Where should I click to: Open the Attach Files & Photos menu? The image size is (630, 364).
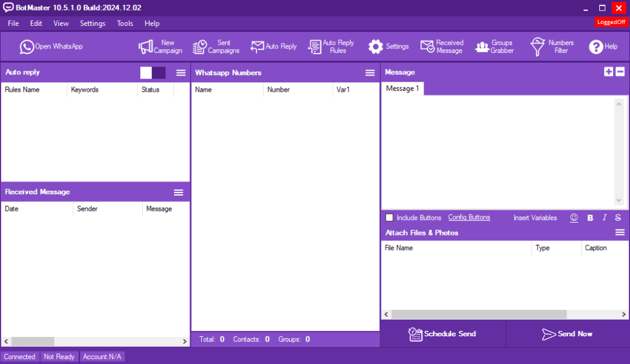pyautogui.click(x=620, y=232)
